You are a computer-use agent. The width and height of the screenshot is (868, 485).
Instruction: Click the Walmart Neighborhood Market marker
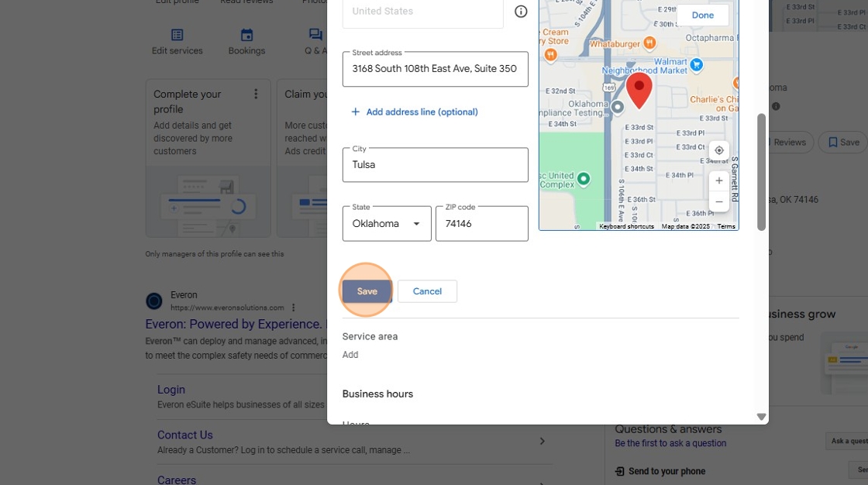coord(697,65)
